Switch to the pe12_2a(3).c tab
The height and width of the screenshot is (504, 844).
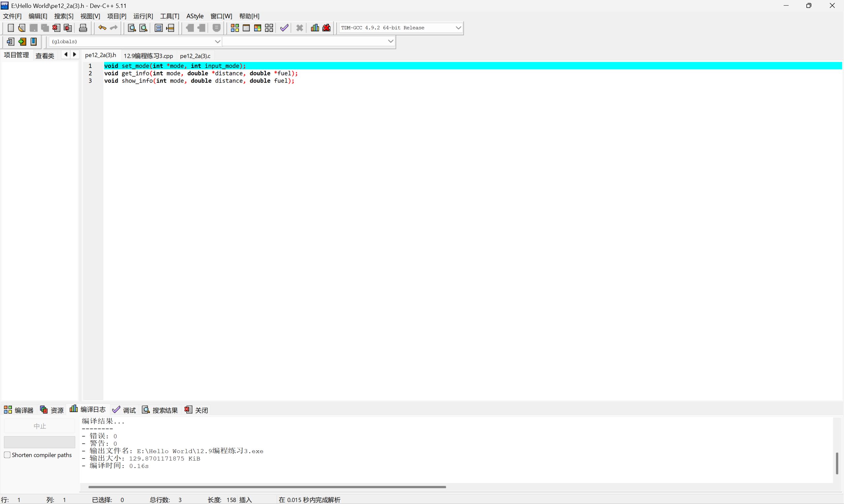click(x=195, y=56)
